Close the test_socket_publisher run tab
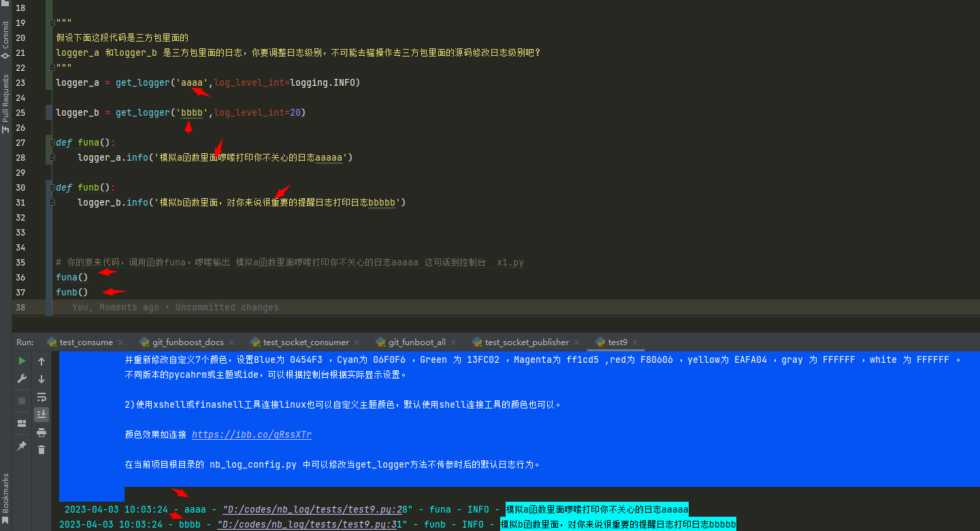This screenshot has width=980, height=531. pos(576,342)
